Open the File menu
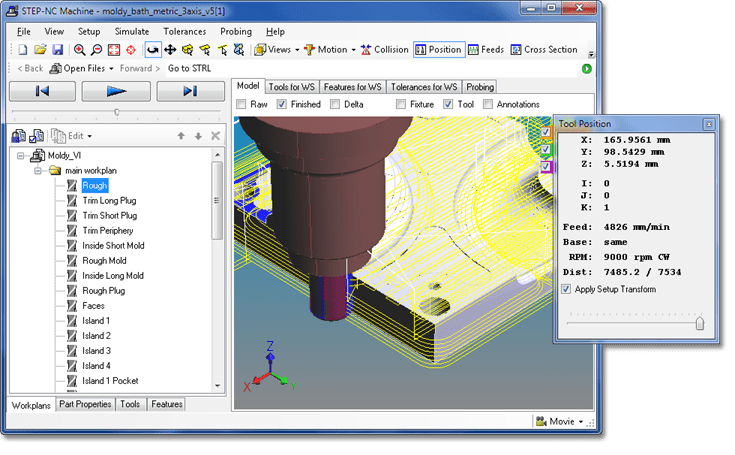The width and height of the screenshot is (735, 455). [23, 31]
